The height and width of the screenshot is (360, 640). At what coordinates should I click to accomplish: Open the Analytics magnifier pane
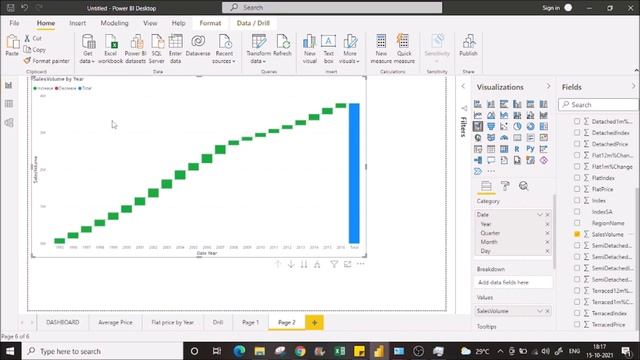click(x=524, y=186)
